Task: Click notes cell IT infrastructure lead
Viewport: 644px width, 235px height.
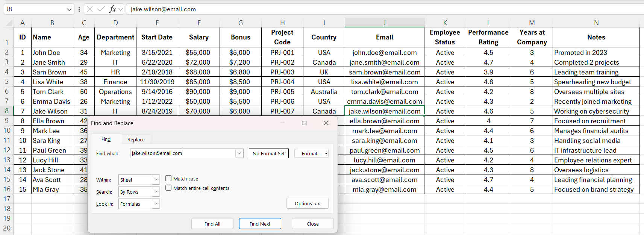Action: [x=596, y=150]
